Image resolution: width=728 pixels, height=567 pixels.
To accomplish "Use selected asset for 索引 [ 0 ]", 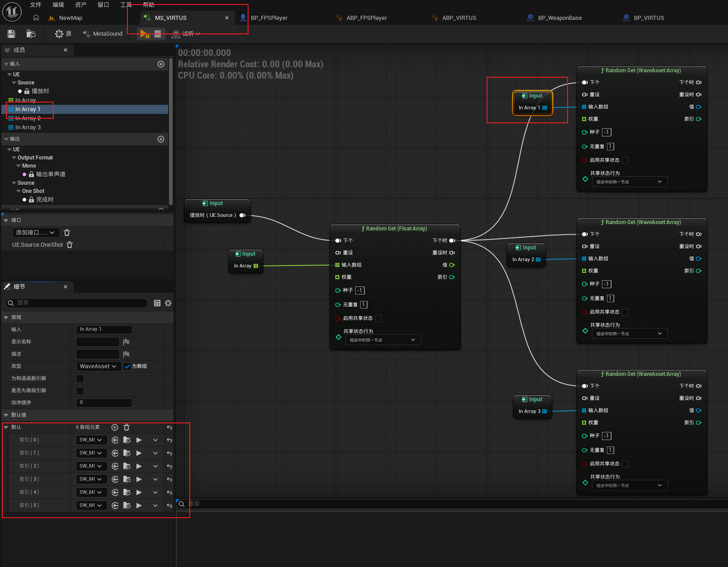I will pyautogui.click(x=115, y=440).
